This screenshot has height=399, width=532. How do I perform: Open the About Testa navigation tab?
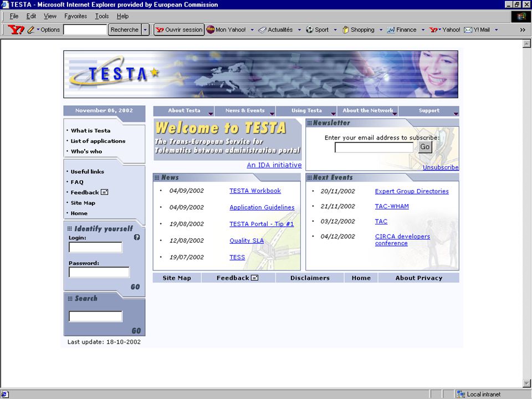click(x=183, y=111)
